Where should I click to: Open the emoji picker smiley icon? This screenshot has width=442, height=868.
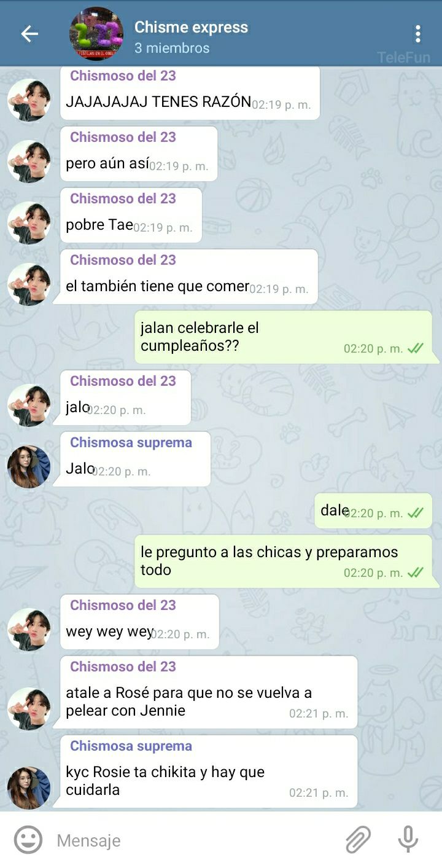(x=28, y=840)
